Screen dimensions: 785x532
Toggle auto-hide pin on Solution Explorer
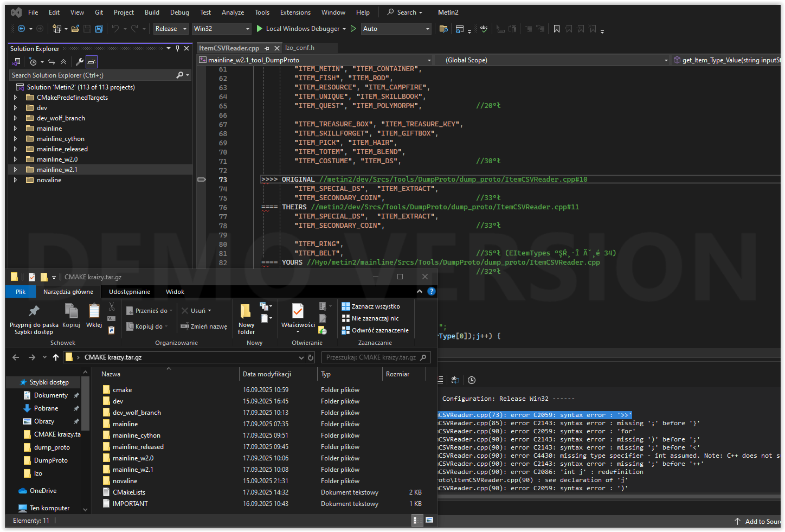(177, 48)
